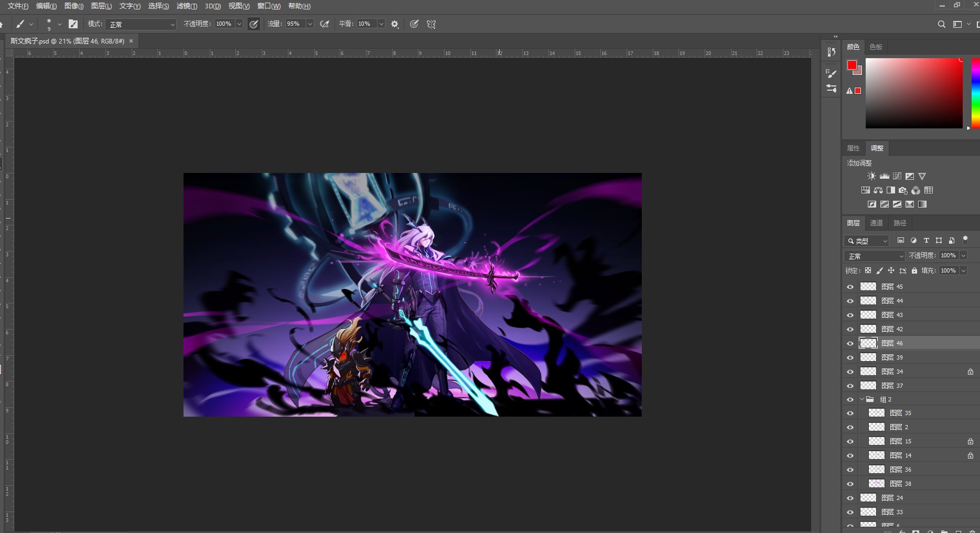Open the layer filter 类型 dropdown
980x533 pixels.
[x=867, y=241]
